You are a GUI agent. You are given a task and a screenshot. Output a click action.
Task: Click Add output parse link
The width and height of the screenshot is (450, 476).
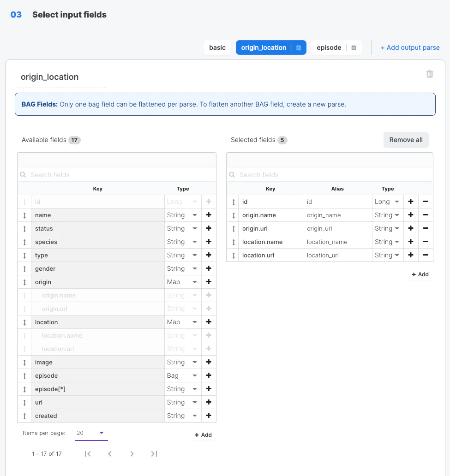[410, 48]
